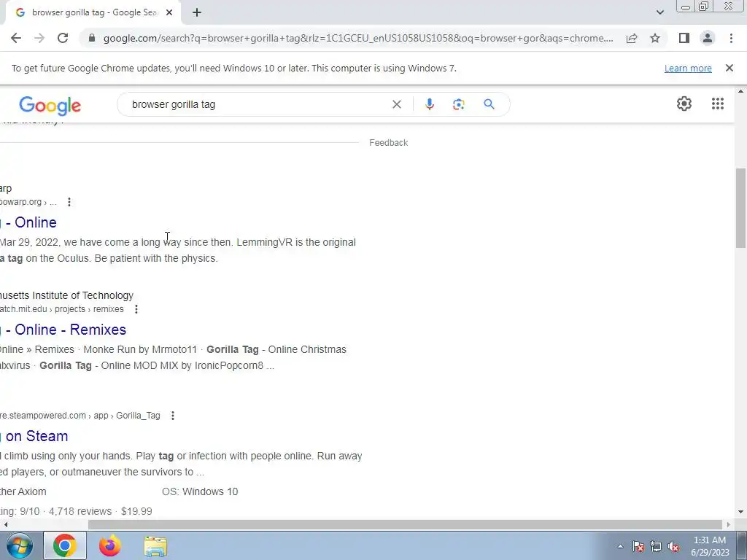Click the Google search text field
747x560 pixels.
[258, 104]
